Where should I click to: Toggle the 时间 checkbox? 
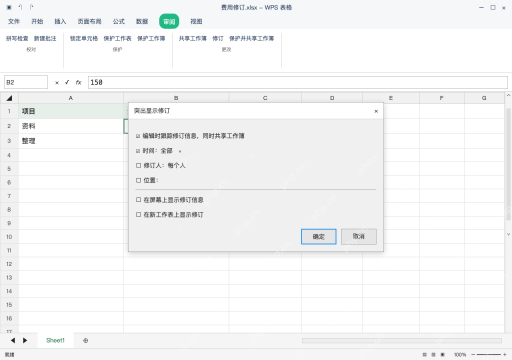point(138,151)
